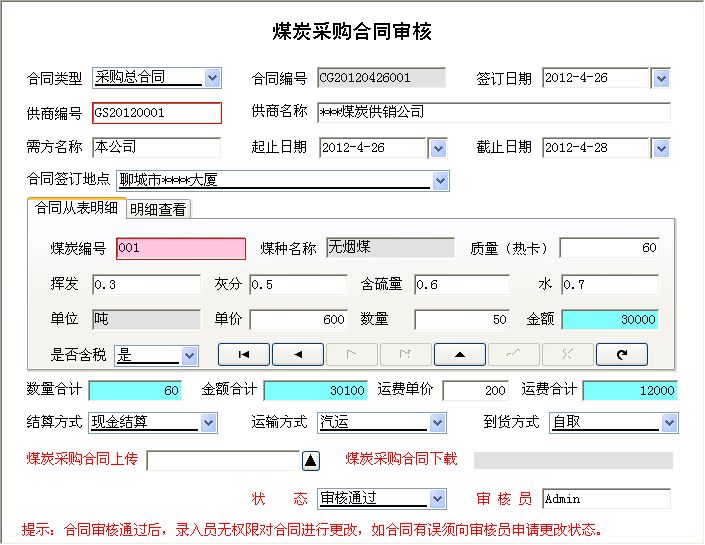This screenshot has height=545, width=705.
Task: Click the 金额合计 field 30100
Action: [316, 390]
